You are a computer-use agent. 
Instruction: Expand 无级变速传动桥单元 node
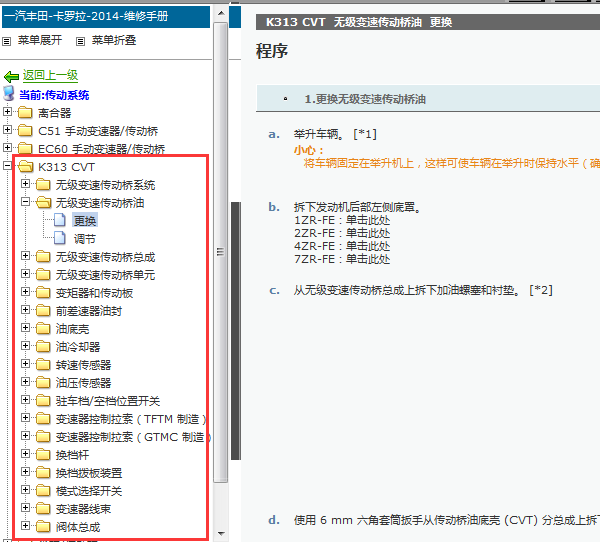pos(25,274)
